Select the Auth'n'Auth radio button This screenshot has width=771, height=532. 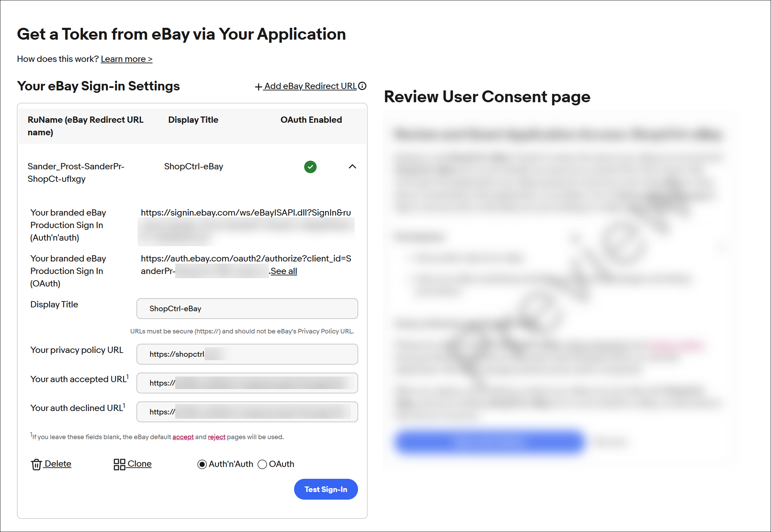[x=202, y=464]
